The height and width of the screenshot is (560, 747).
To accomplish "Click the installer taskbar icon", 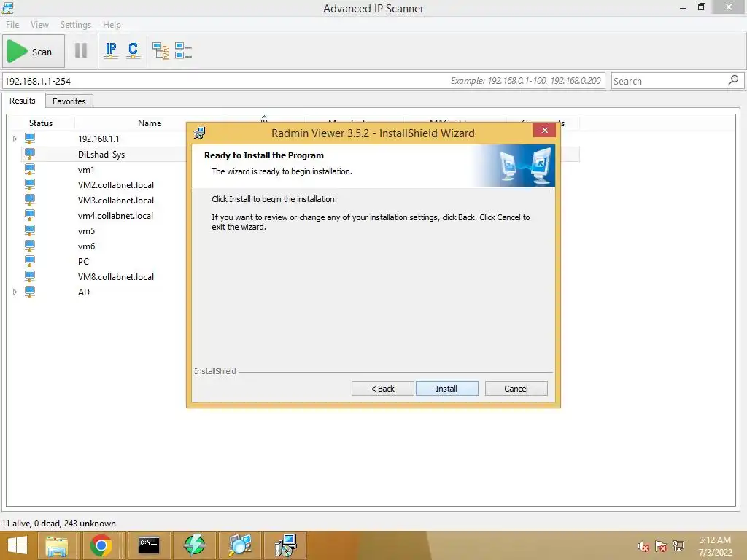I will tap(285, 545).
